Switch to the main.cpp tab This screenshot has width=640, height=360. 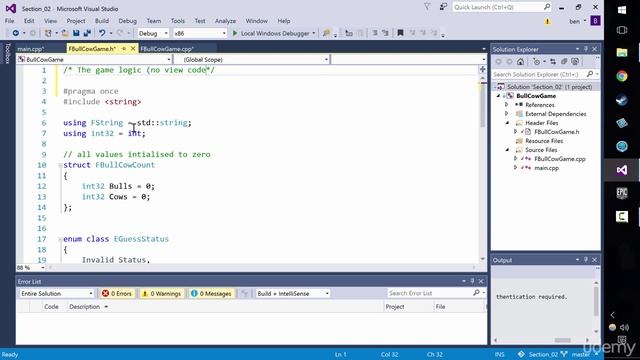click(x=31, y=49)
